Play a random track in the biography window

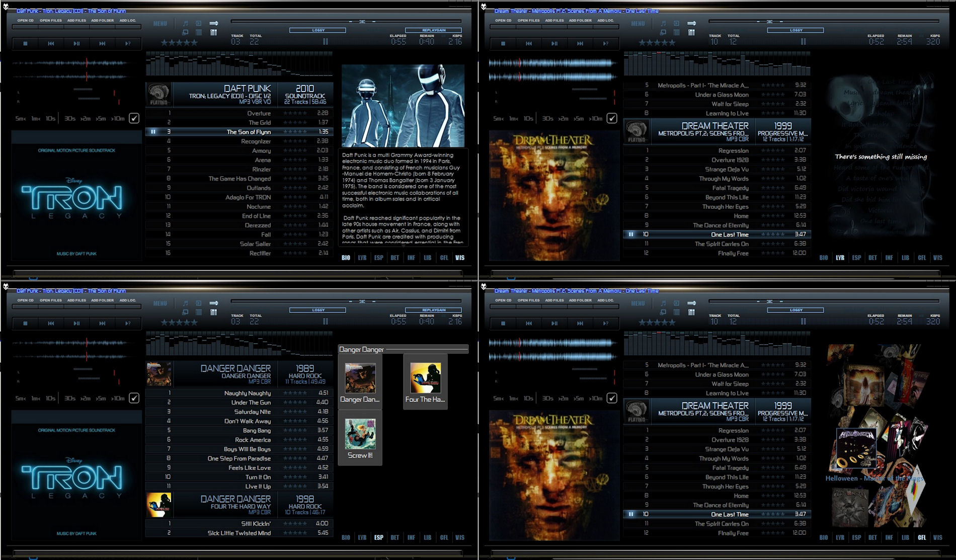click(128, 44)
